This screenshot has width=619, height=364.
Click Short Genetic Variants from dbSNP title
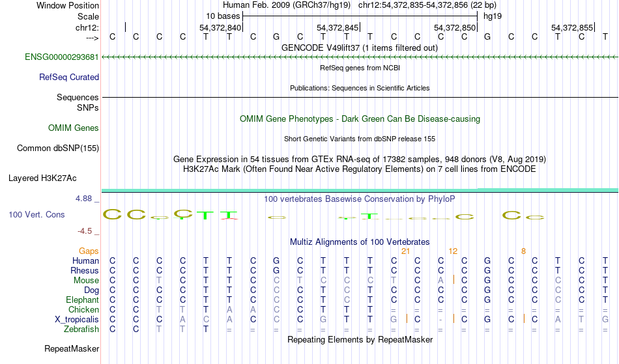[360, 139]
